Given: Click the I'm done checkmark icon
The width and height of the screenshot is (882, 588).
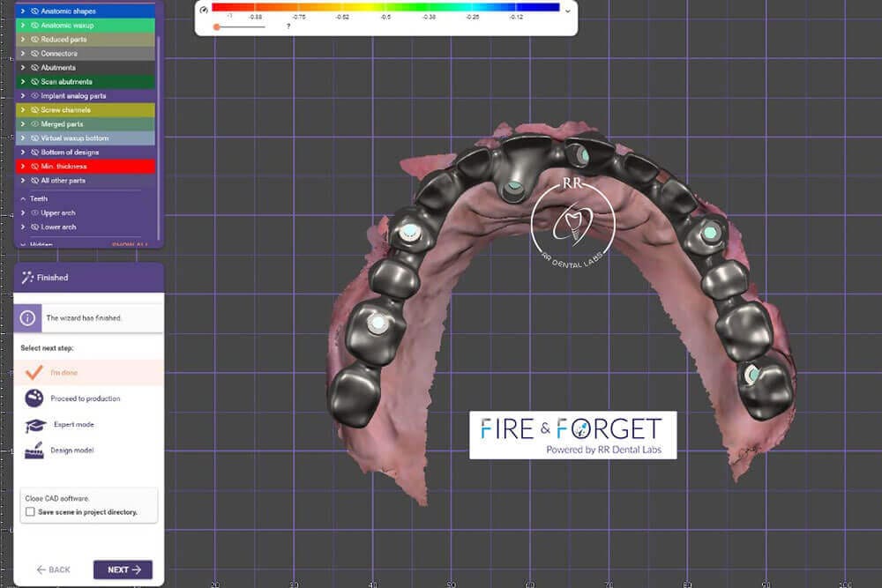Looking at the screenshot, I should click(34, 372).
